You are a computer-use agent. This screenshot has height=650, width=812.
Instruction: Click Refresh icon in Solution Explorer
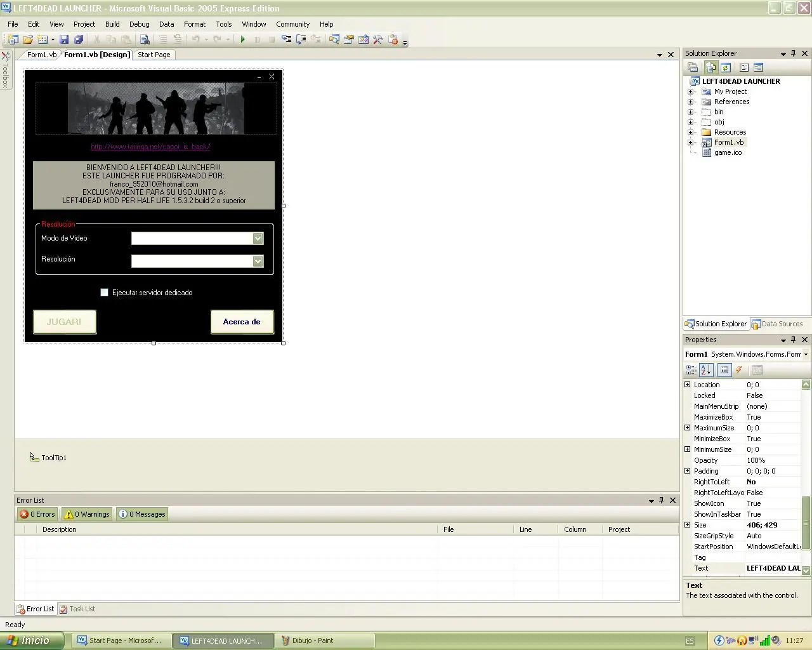pyautogui.click(x=726, y=67)
